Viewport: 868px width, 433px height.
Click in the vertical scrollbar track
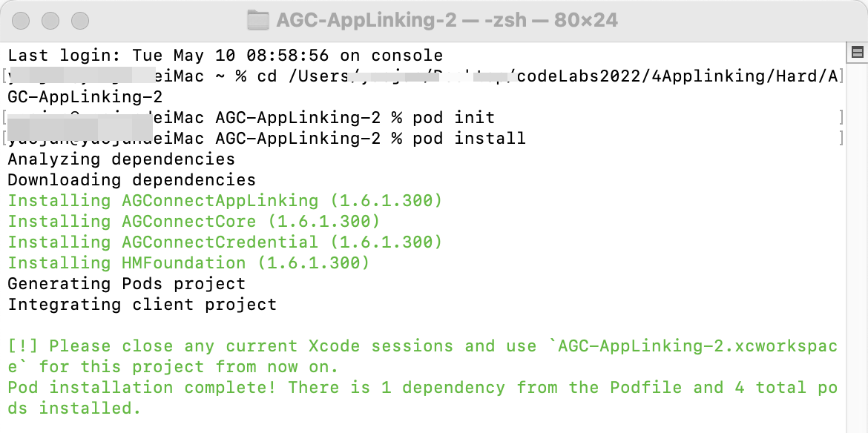click(x=858, y=245)
